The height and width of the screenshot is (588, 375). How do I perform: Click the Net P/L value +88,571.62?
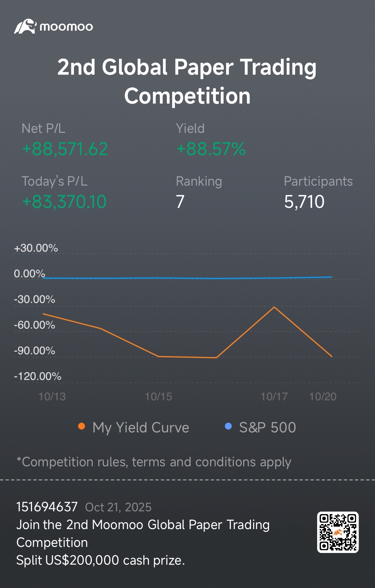tap(65, 149)
